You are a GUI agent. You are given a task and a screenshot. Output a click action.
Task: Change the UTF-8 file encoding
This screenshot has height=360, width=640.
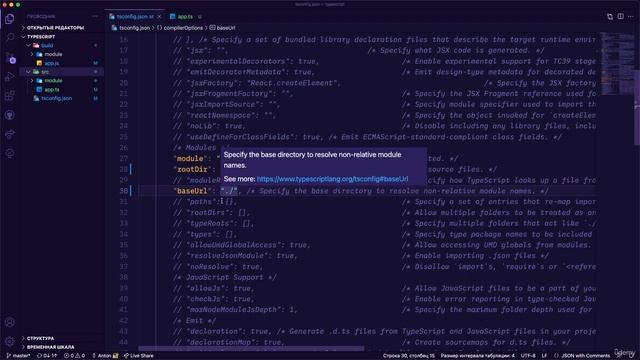tap(528, 356)
